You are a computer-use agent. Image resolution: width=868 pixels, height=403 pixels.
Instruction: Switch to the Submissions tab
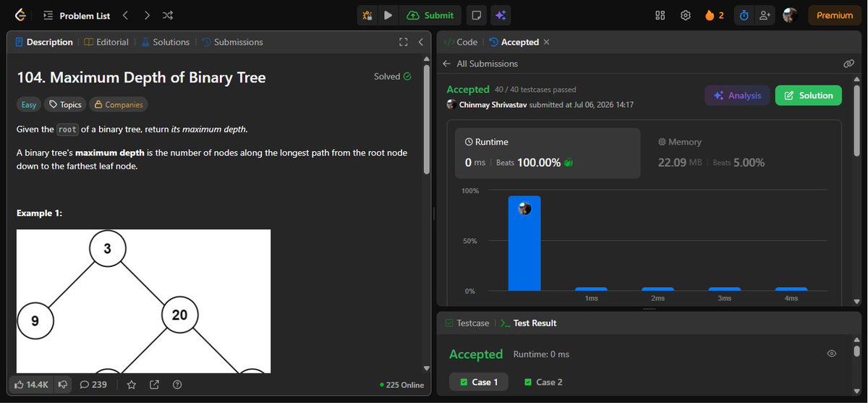pyautogui.click(x=231, y=42)
